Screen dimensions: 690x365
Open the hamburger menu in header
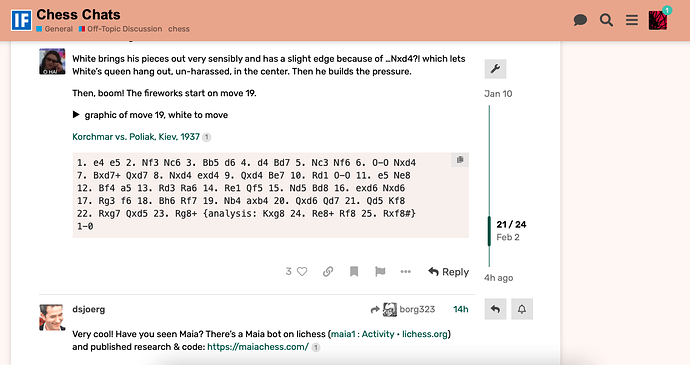pos(632,20)
